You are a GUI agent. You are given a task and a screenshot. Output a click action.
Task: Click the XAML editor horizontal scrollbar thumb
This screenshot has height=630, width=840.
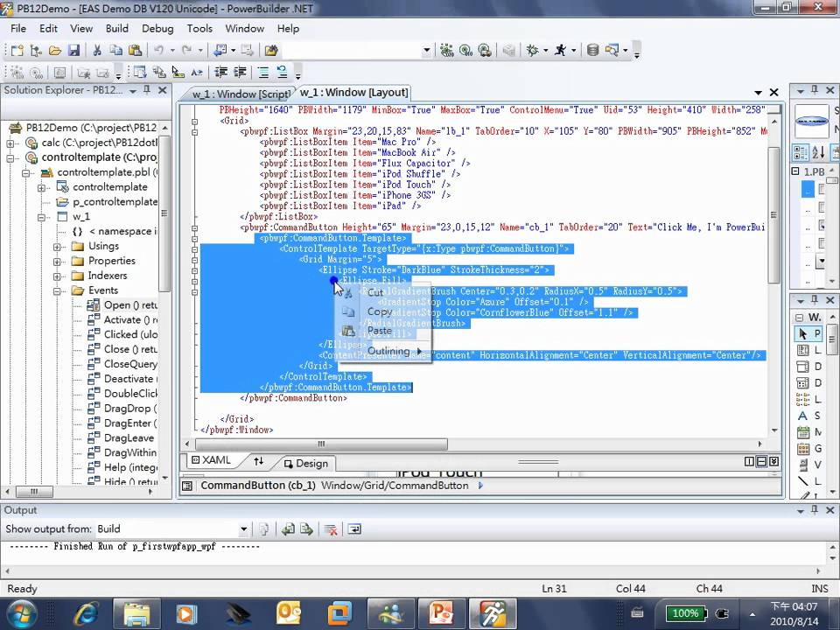(x=321, y=444)
